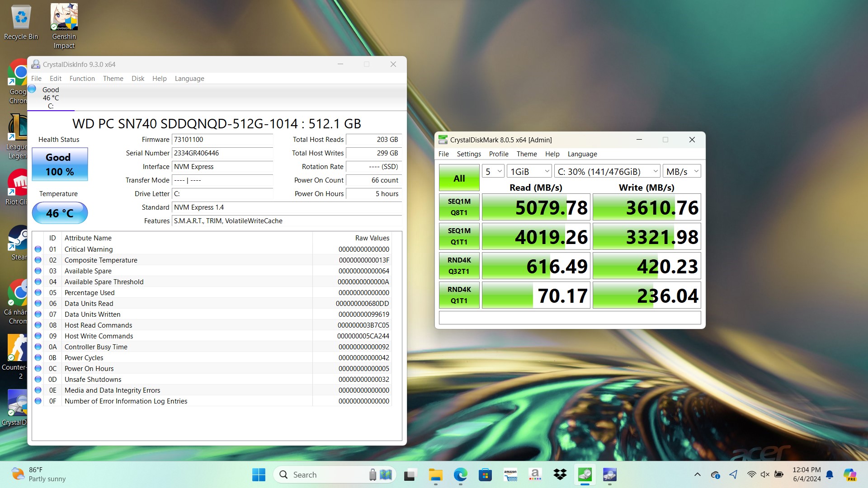The width and height of the screenshot is (868, 488).
Task: Open the Amazon Assistant 'a' taskbar icon
Action: click(535, 474)
